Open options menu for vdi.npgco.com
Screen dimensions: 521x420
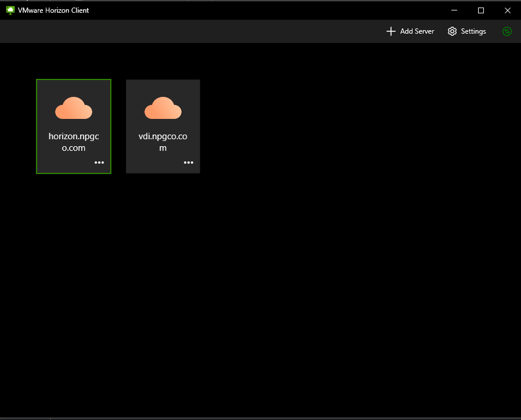coord(189,162)
